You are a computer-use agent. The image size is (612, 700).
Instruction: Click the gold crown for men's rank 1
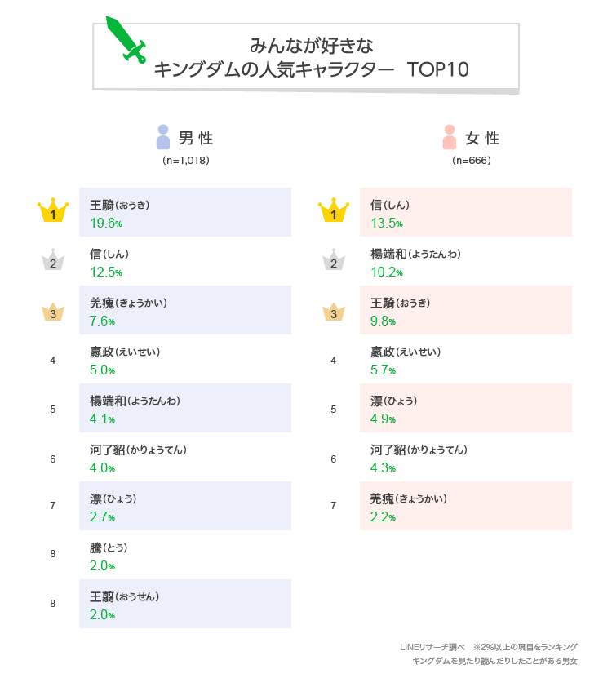53,210
